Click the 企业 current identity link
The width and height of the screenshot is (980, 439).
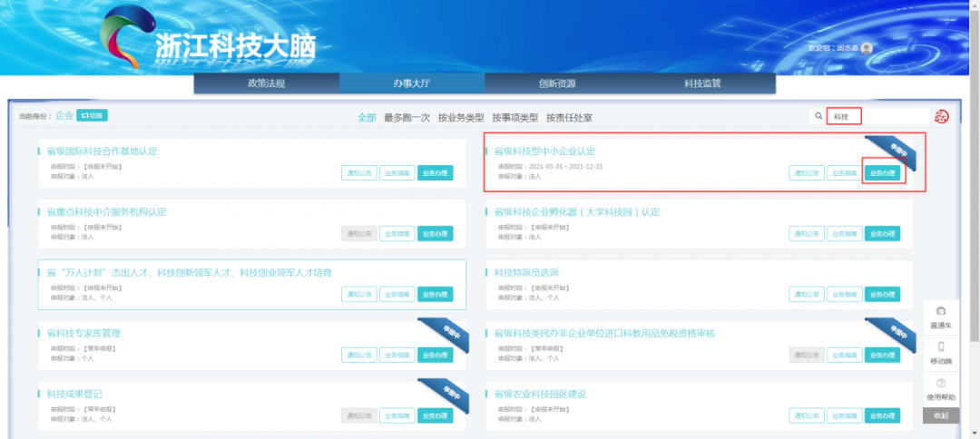(x=64, y=115)
